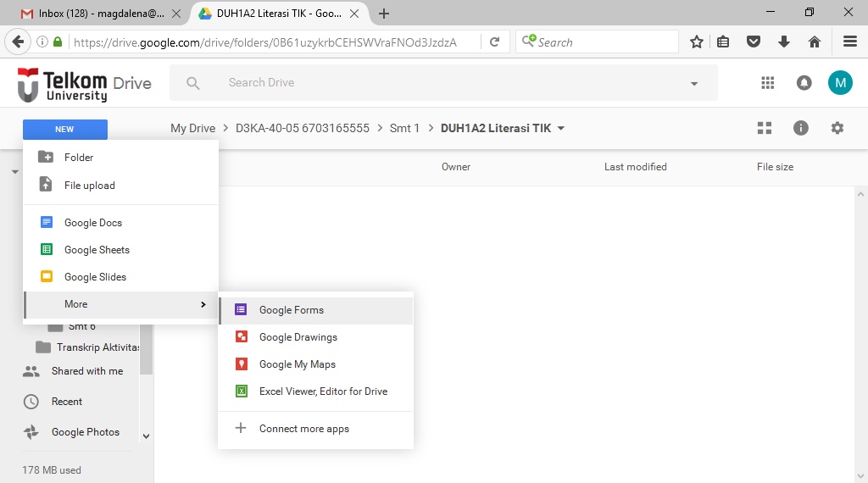The image size is (868, 483).
Task: Click the Firefox downloads arrow icon
Action: point(784,42)
